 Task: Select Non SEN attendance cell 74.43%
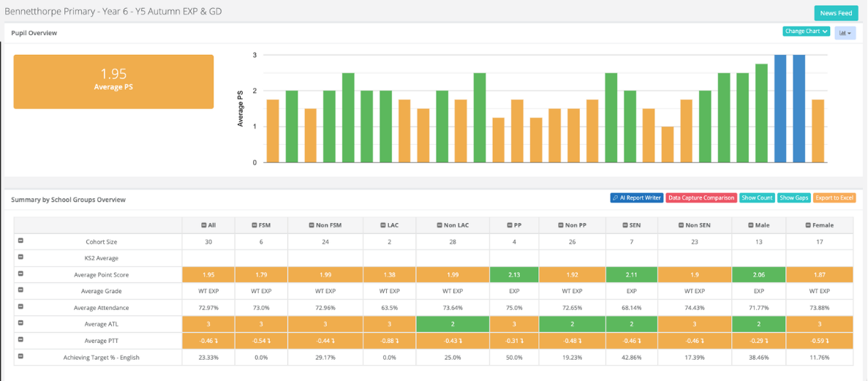coord(693,307)
